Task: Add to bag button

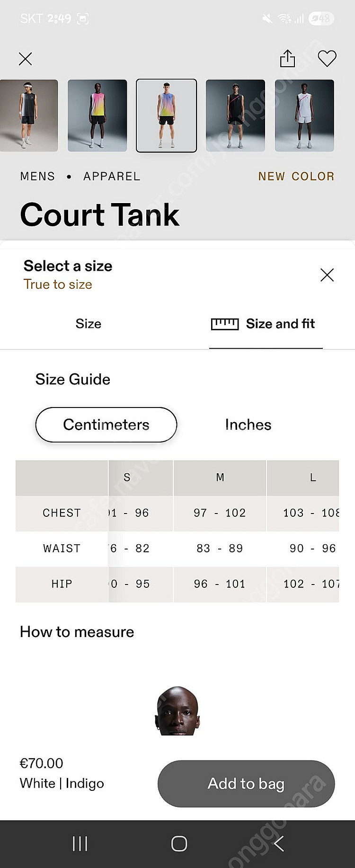Action: tap(246, 784)
